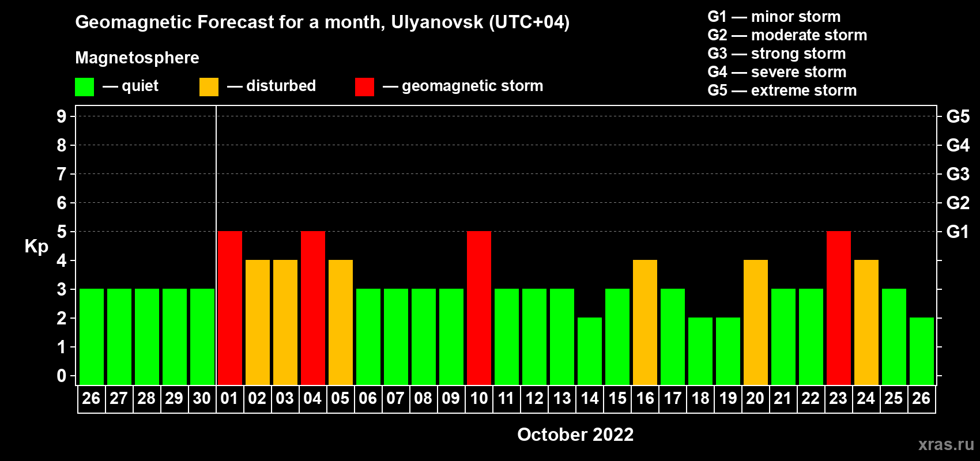
Task: Open the xras.ru watermark link
Action: point(945,444)
